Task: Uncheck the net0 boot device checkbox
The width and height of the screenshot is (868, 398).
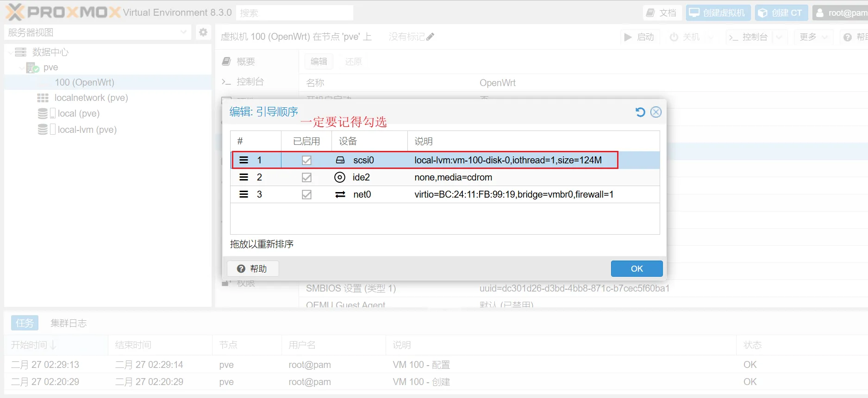Action: coord(306,194)
